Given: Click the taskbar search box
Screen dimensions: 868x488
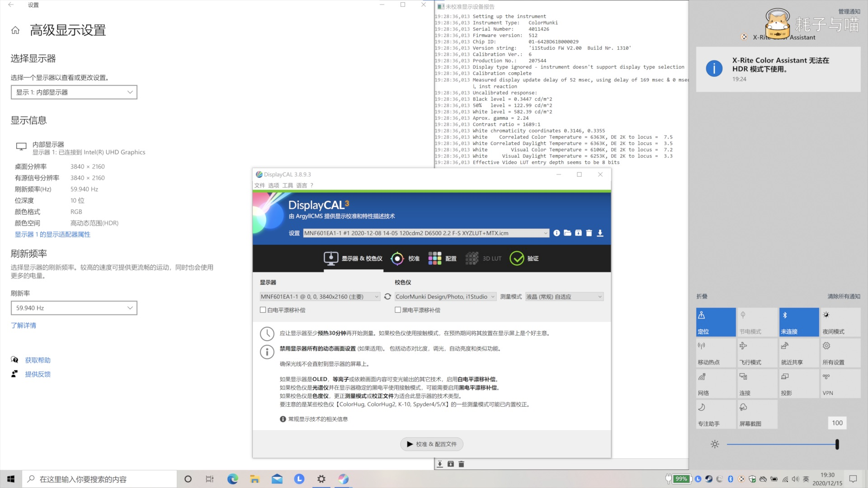Looking at the screenshot, I should pos(99,479).
